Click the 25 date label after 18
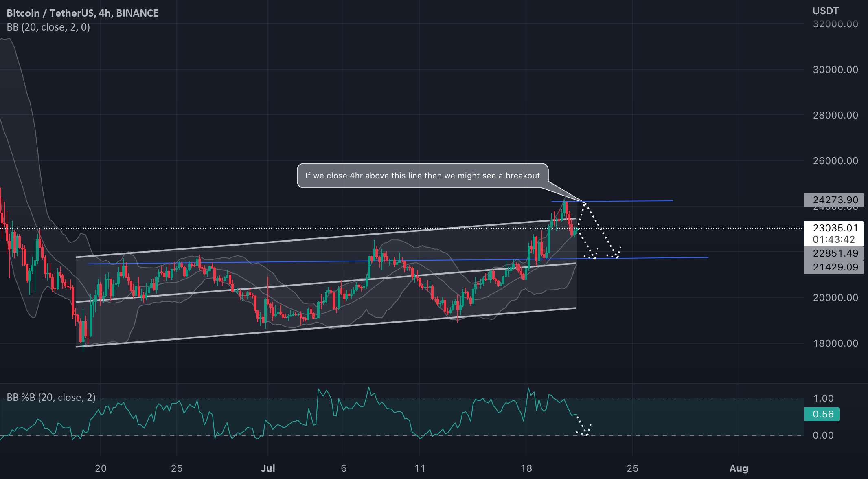This screenshot has width=868, height=479. (632, 468)
